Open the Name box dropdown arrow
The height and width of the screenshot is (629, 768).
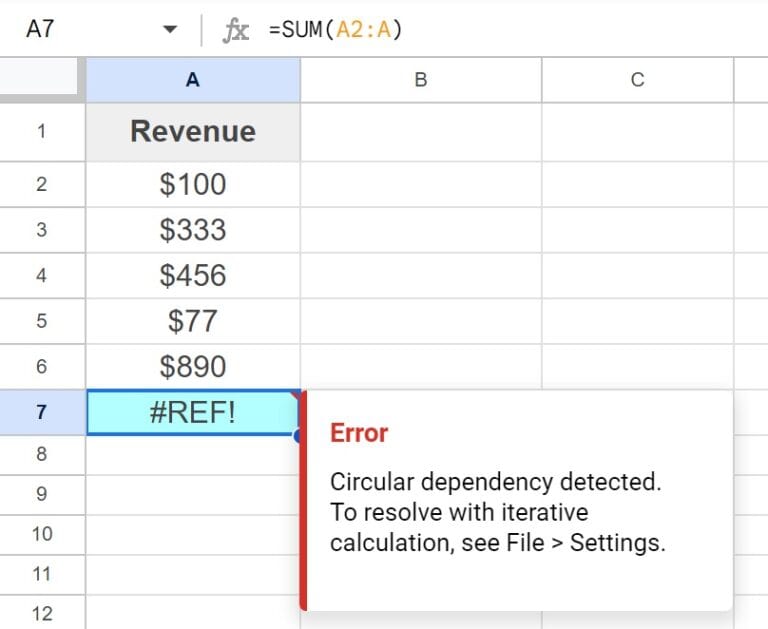[170, 29]
